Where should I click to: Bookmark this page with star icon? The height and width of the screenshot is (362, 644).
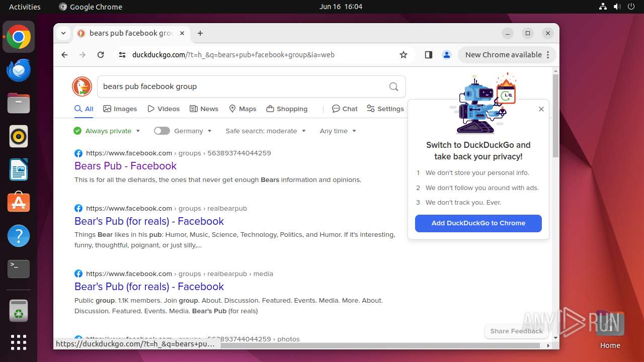tap(404, 55)
